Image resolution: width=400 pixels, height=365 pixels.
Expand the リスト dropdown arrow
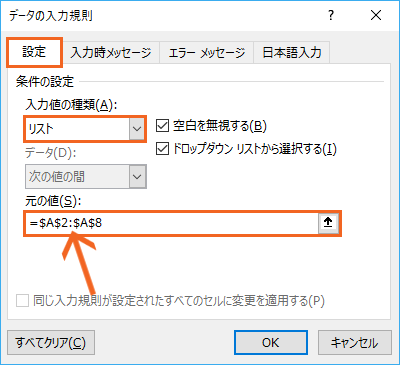coord(137,129)
